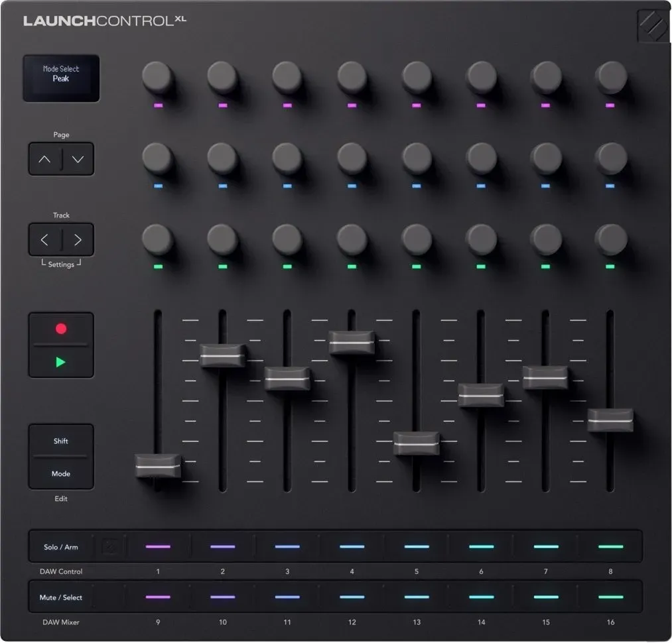Viewport: 672px width, 643px height.
Task: Click the fader cap above pad 5
Action: coord(417,443)
